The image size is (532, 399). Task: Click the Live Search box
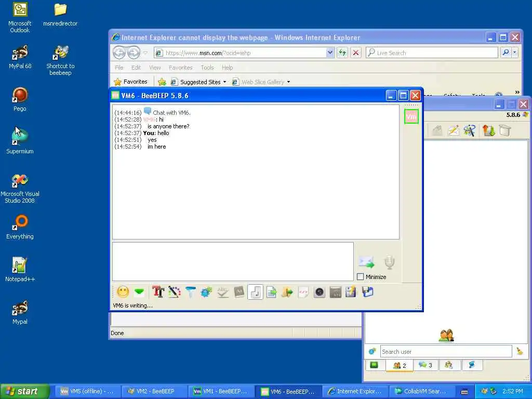pos(432,52)
